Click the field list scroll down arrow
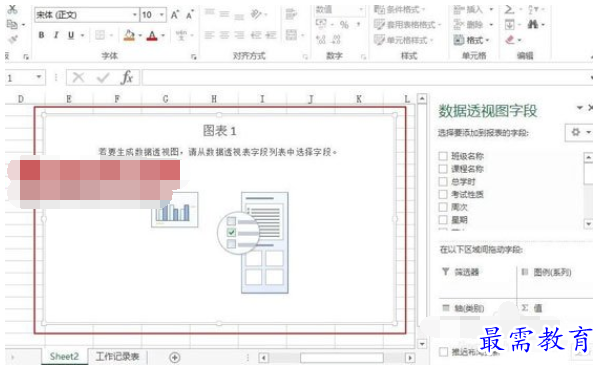Image resolution: width=601 pixels, height=371 pixels. [x=588, y=224]
